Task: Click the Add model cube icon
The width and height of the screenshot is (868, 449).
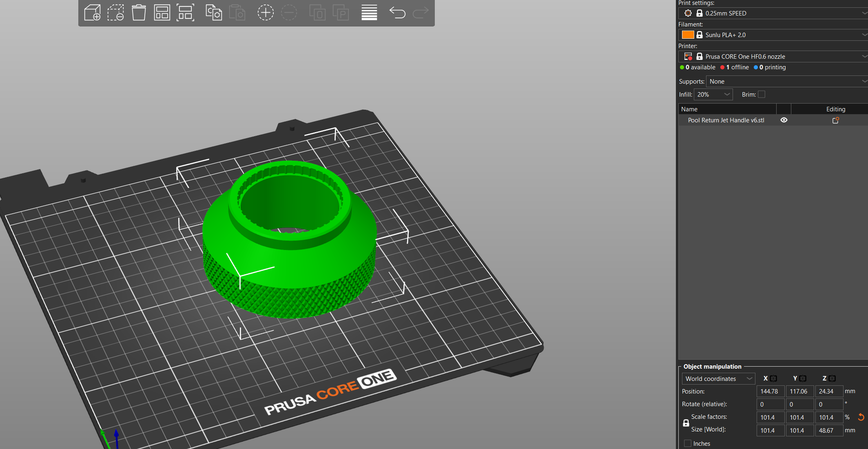Action: tap(92, 13)
